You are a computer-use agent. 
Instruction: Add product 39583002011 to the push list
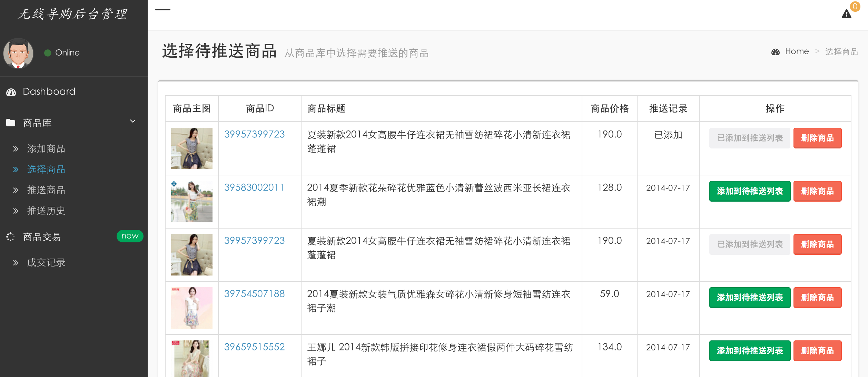(x=749, y=191)
